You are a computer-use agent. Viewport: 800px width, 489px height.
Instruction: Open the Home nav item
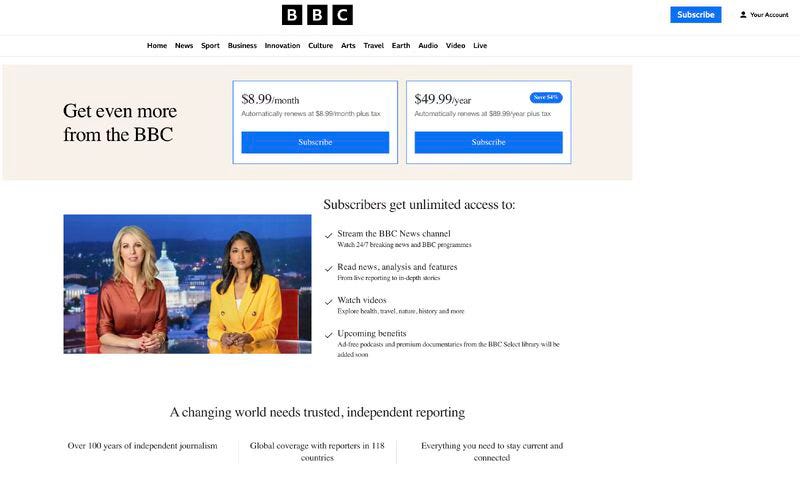[x=157, y=45]
